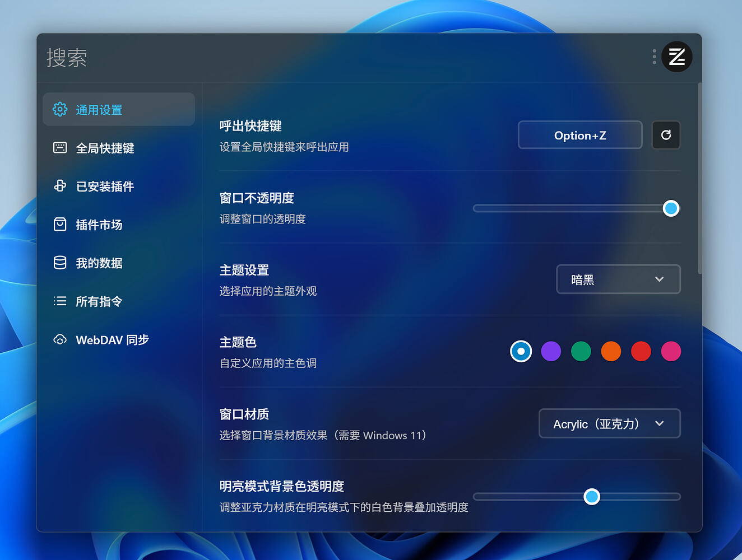Click the chevron in the Acrylic dropdown

point(659,423)
